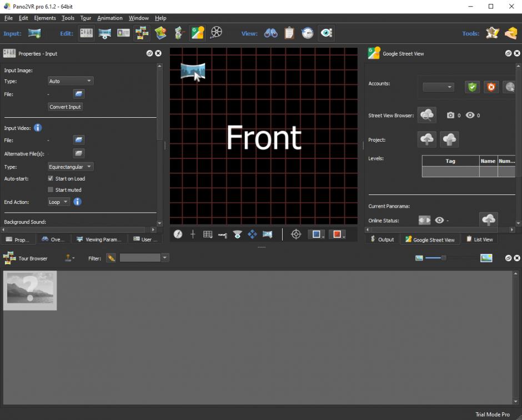522x420 pixels.
Task: Toggle Online Status eye icon
Action: coord(439,220)
